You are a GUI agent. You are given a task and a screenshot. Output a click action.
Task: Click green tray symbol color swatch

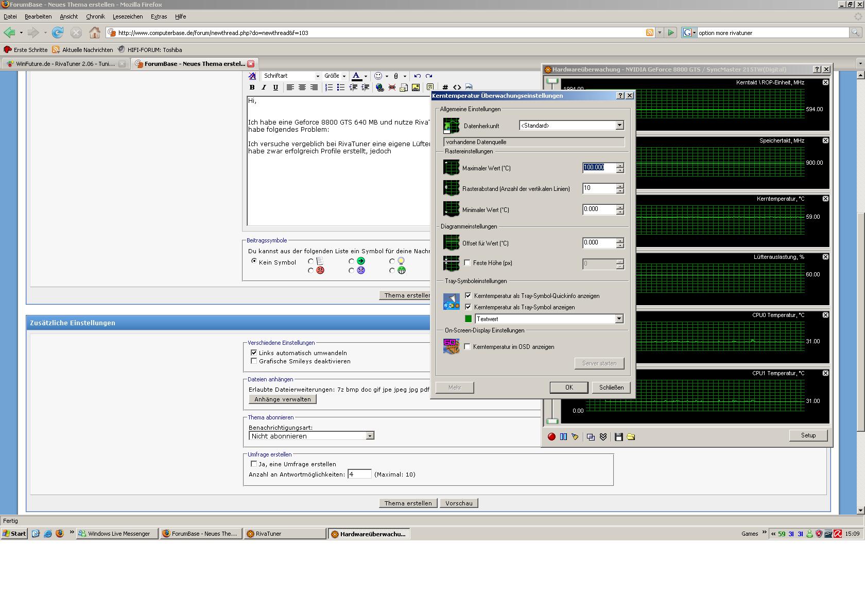468,319
